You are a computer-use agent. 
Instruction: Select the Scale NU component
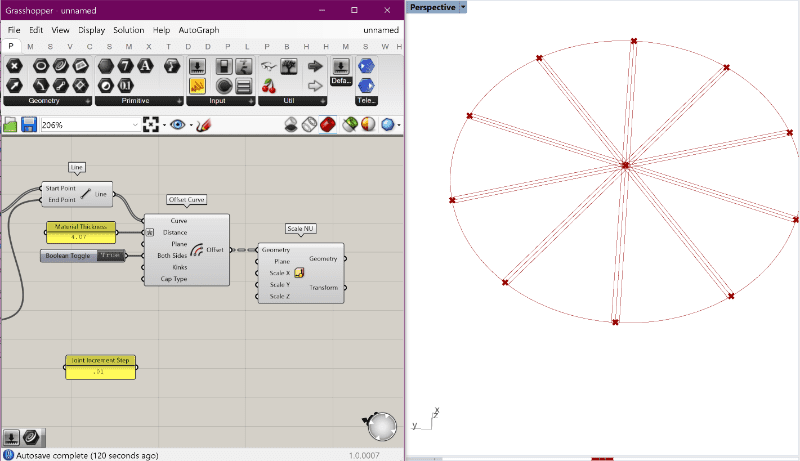[301, 273]
